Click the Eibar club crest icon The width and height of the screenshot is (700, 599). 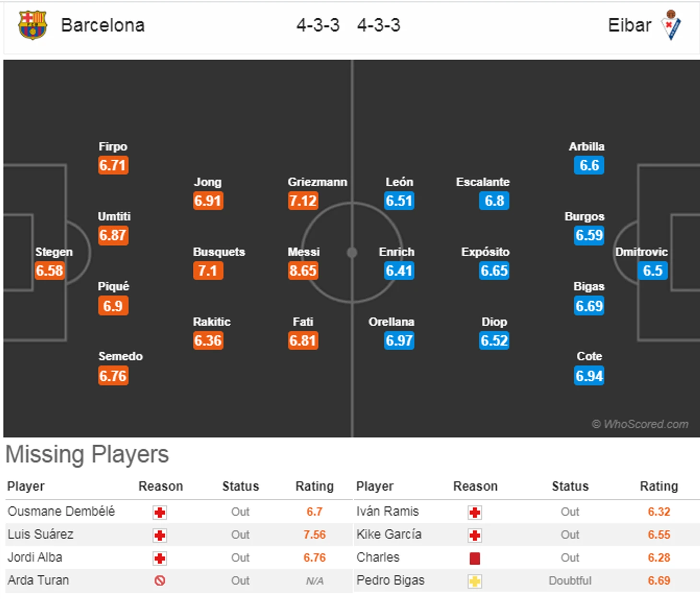pos(671,25)
